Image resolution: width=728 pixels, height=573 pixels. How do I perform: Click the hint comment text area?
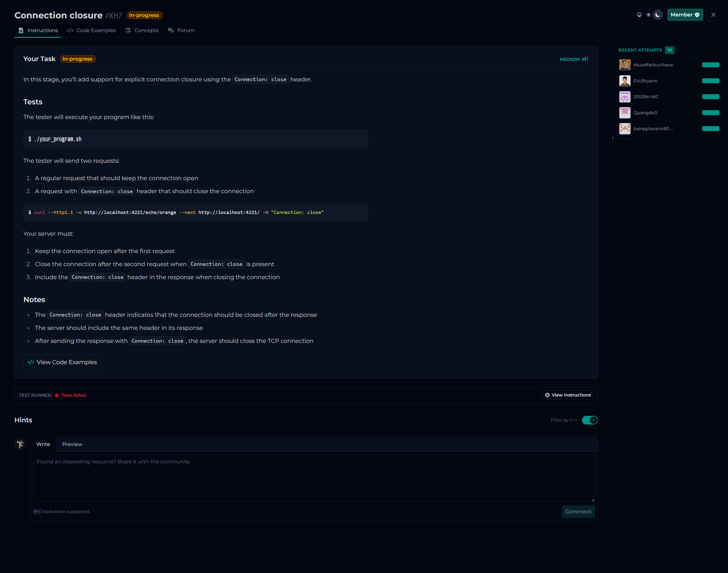click(x=314, y=478)
